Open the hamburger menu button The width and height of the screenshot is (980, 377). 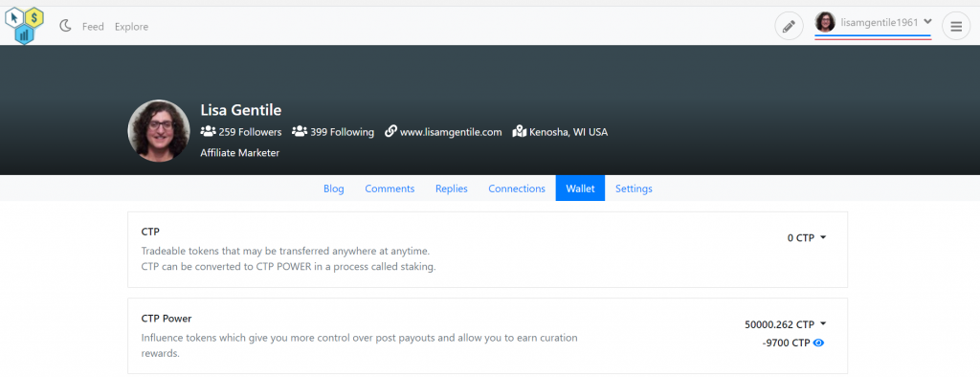tap(956, 26)
